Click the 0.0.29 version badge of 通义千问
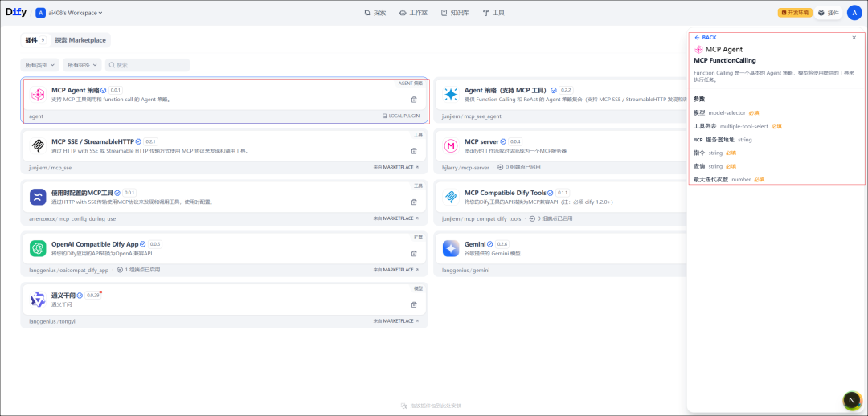Image resolution: width=868 pixels, height=416 pixels. click(93, 296)
